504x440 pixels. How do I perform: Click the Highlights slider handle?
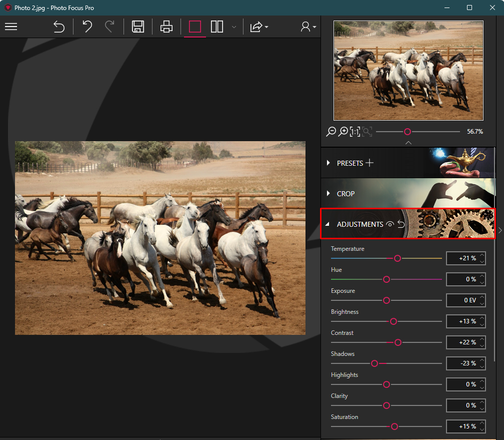tap(386, 384)
